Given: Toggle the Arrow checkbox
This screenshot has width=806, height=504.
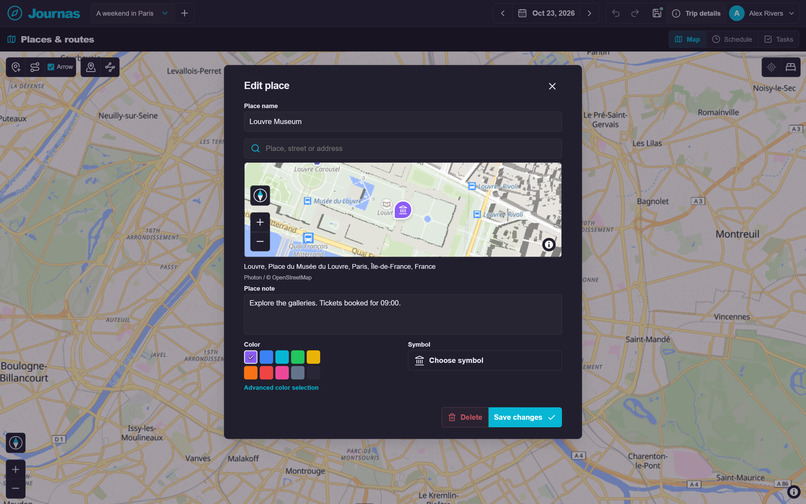Looking at the screenshot, I should click(51, 67).
